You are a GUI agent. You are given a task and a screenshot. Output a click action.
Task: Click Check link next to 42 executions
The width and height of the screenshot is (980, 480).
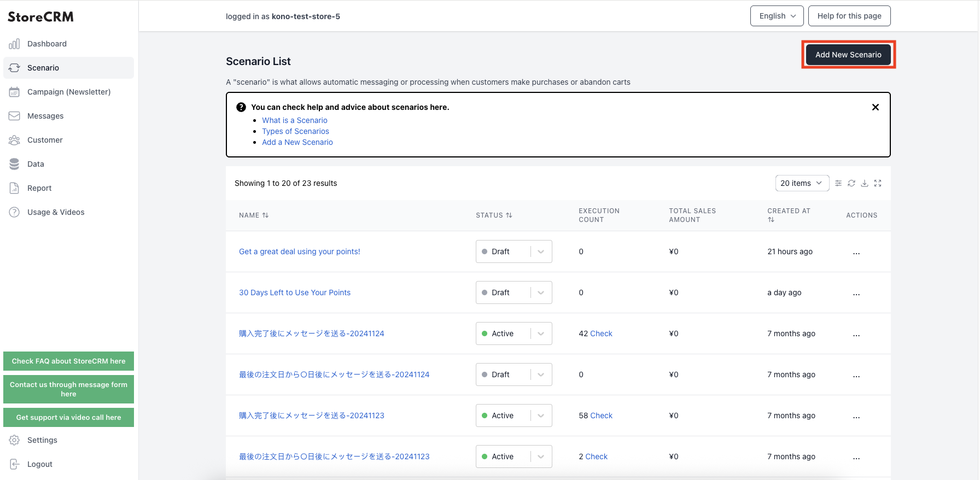(x=601, y=333)
